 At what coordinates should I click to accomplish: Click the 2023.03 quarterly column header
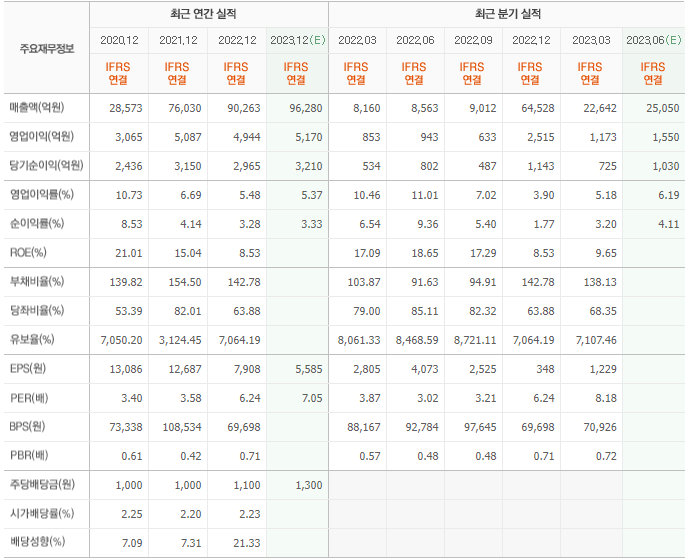(591, 40)
